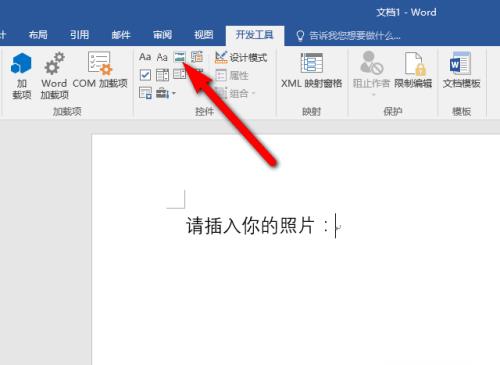Open XML 映射窗格 pane
Viewport: 500px width, 365px height.
[x=311, y=71]
